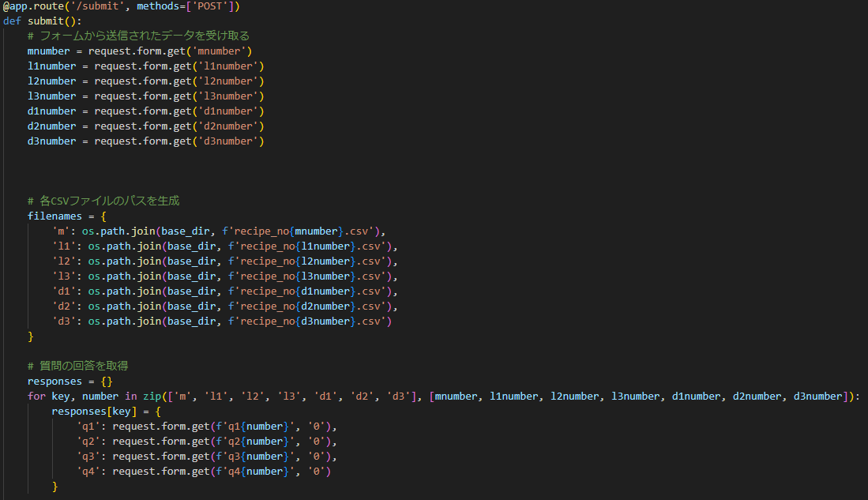Click the responses = {} assignment
The height and width of the screenshot is (500, 868).
[70, 382]
